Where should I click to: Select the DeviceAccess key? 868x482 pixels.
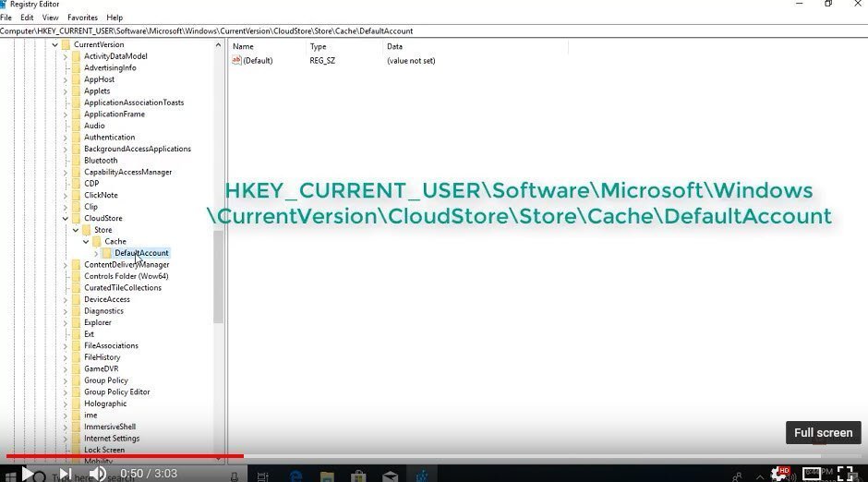click(x=107, y=299)
